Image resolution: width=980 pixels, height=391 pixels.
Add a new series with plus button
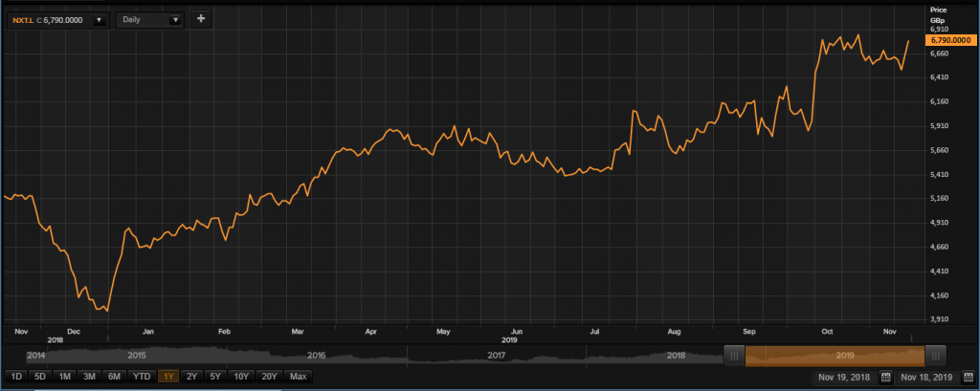(x=201, y=19)
